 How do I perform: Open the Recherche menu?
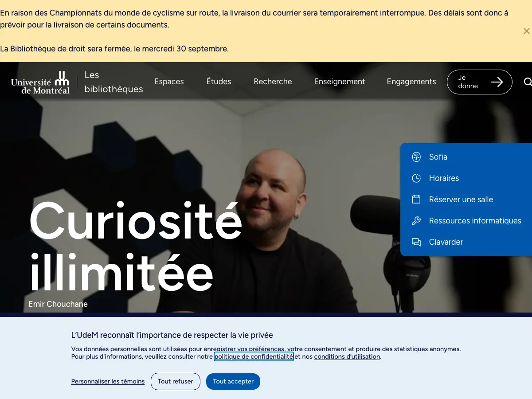[273, 82]
